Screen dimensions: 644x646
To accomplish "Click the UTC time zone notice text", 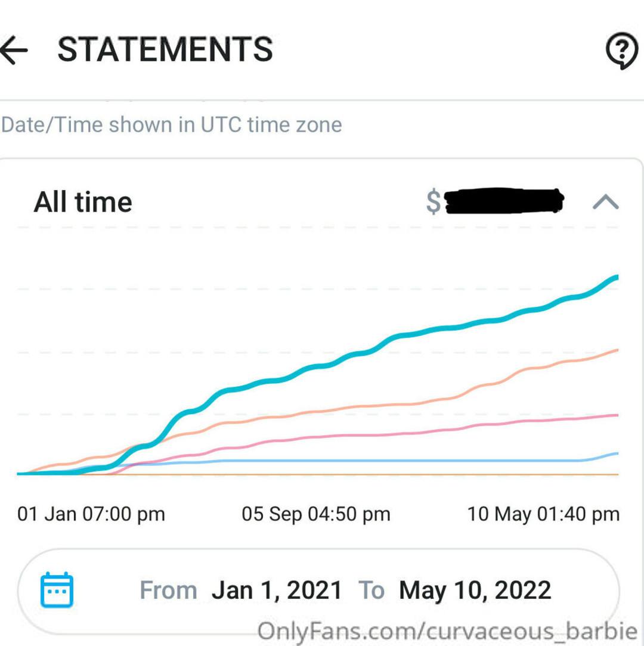I will [x=172, y=125].
